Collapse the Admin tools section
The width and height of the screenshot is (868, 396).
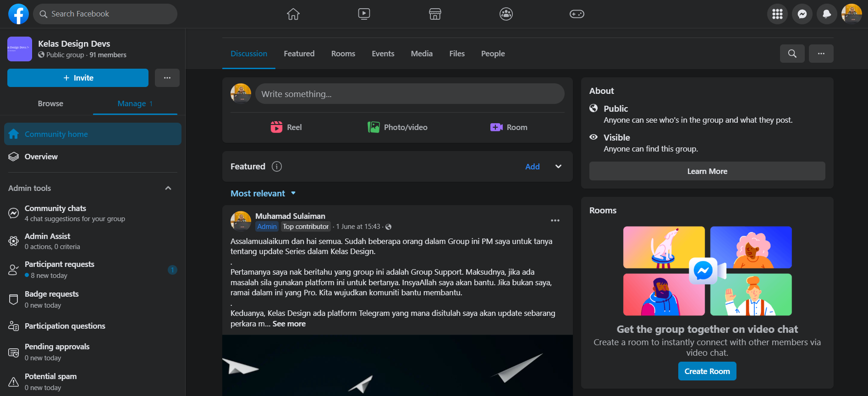168,188
